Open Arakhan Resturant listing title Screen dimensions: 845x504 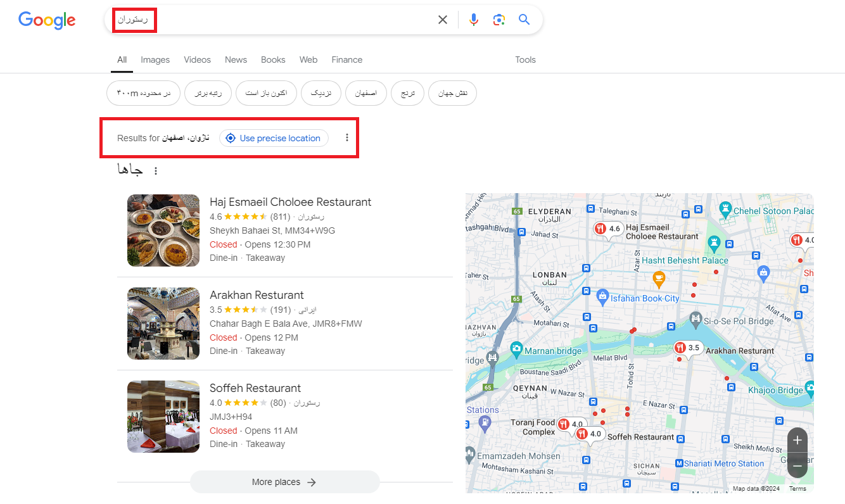tap(257, 295)
